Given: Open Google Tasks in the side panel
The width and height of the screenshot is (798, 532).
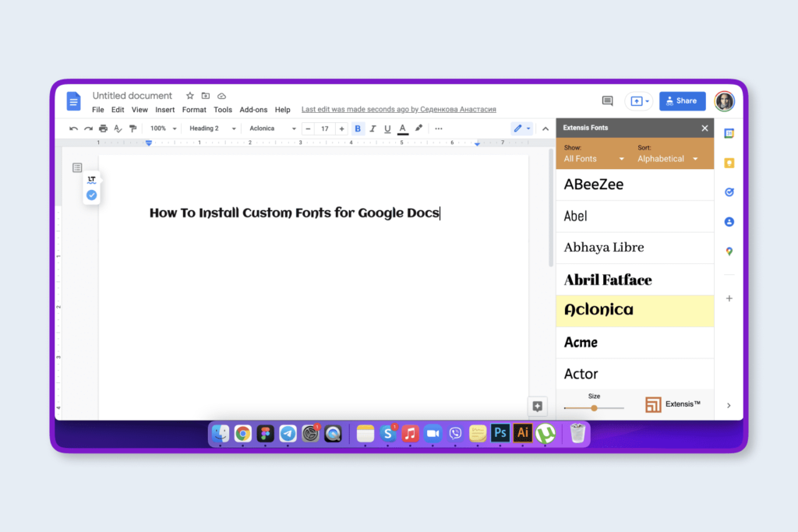Looking at the screenshot, I should tap(729, 192).
